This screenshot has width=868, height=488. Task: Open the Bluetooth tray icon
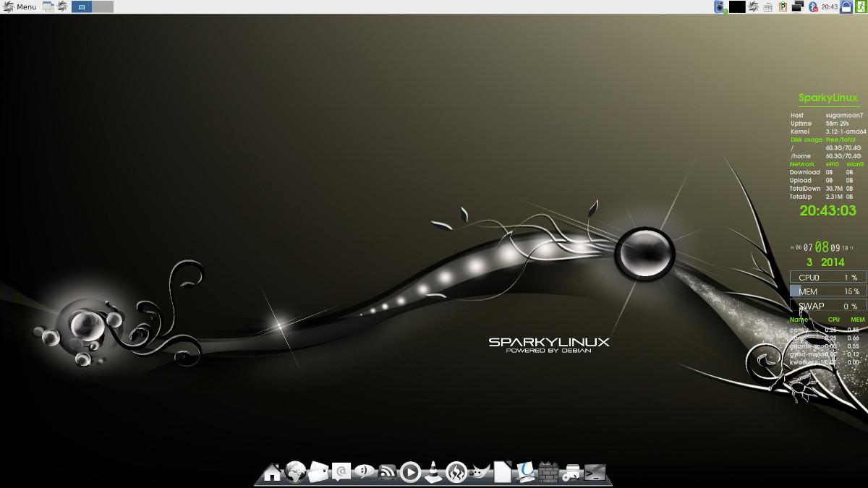coord(813,7)
